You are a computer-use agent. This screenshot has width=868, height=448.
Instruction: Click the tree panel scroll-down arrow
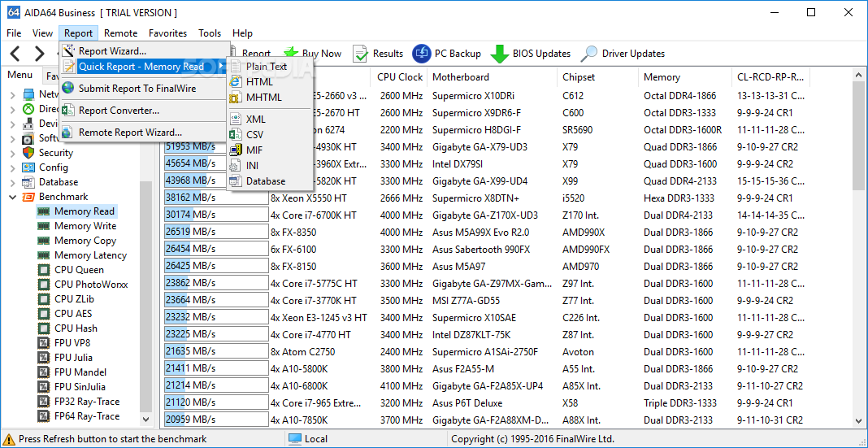click(x=145, y=420)
